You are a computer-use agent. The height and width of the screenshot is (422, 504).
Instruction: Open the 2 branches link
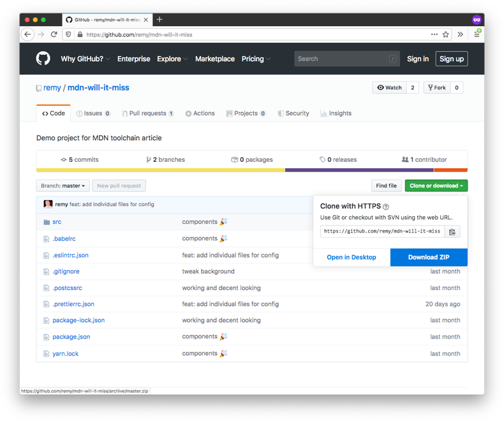165,159
